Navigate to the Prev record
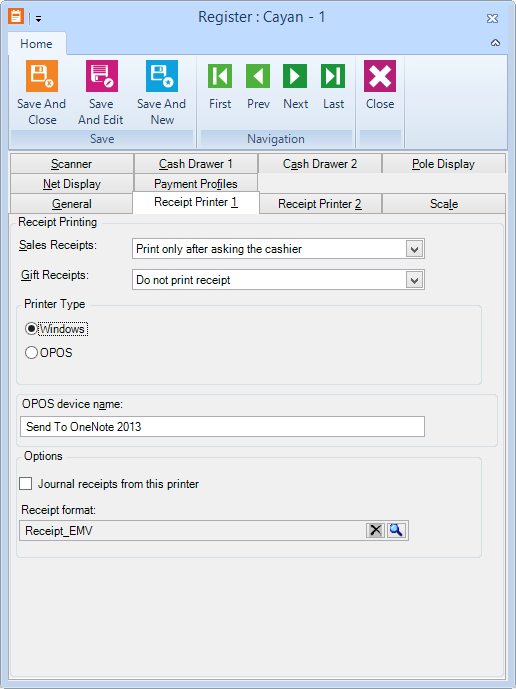The width and height of the screenshot is (516, 689). [258, 76]
